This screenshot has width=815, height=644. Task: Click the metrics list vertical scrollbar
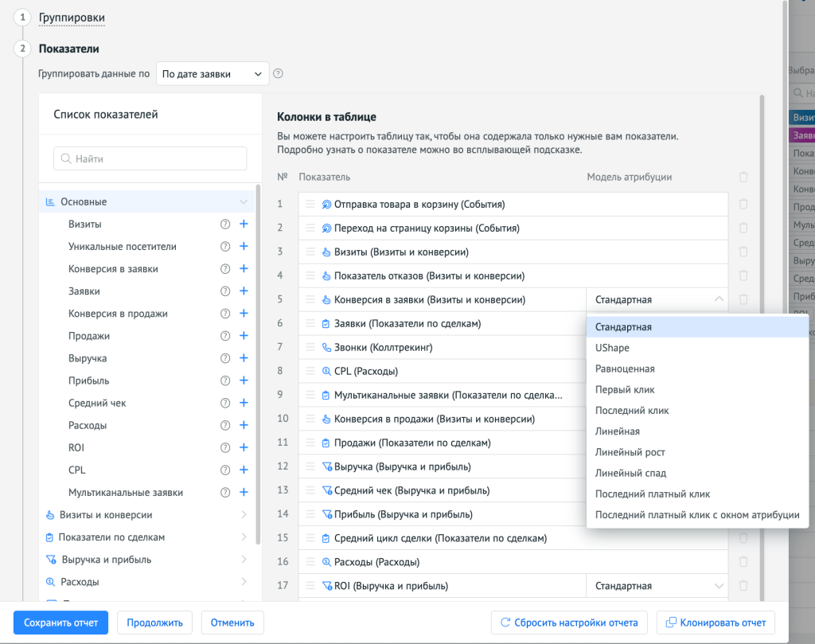pos(258,364)
